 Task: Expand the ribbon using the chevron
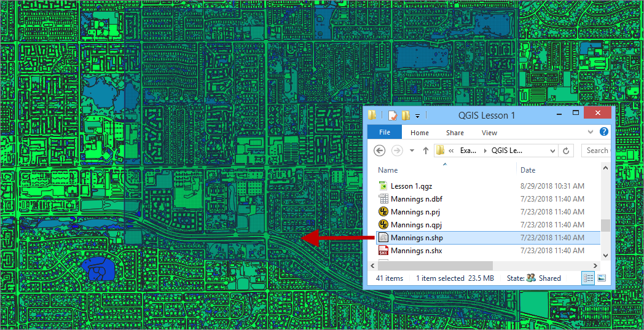click(x=591, y=132)
